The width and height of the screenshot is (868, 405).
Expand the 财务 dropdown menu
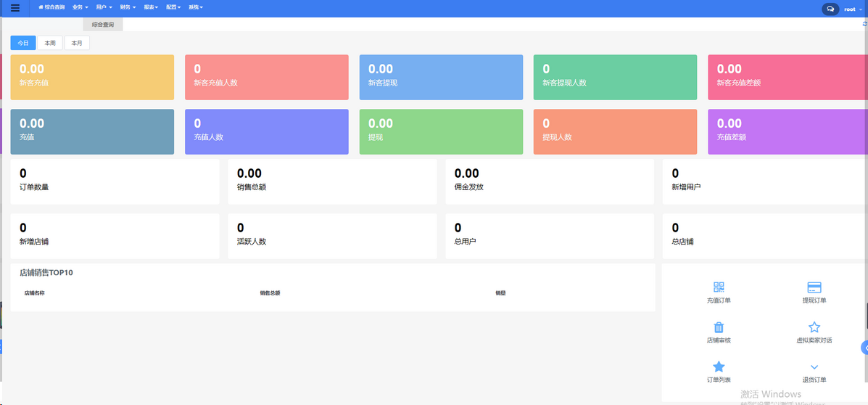click(128, 7)
